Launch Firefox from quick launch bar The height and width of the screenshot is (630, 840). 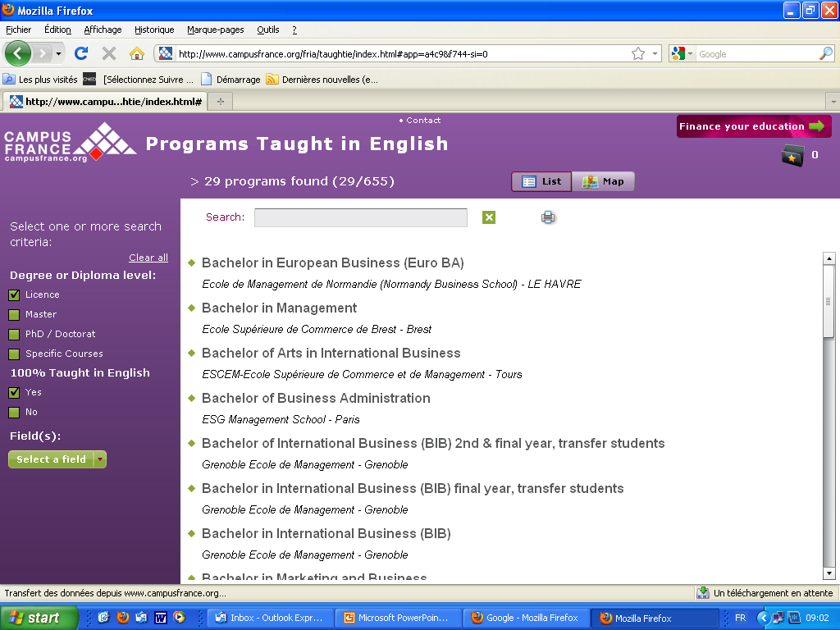[x=123, y=618]
